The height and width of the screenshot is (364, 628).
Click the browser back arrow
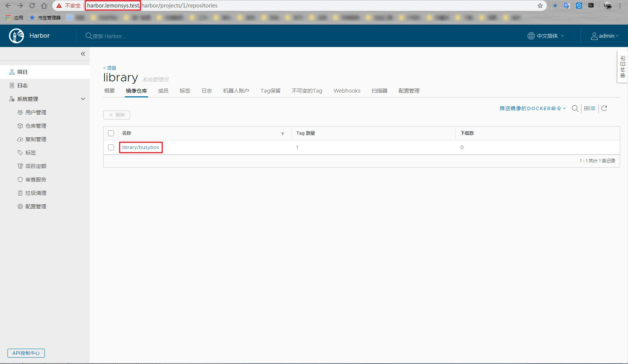tap(8, 6)
